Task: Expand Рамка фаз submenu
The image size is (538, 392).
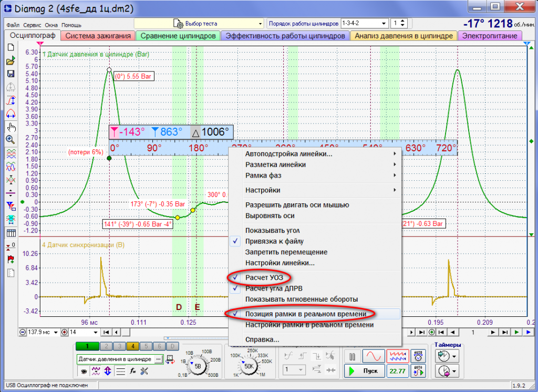Action: [x=315, y=176]
